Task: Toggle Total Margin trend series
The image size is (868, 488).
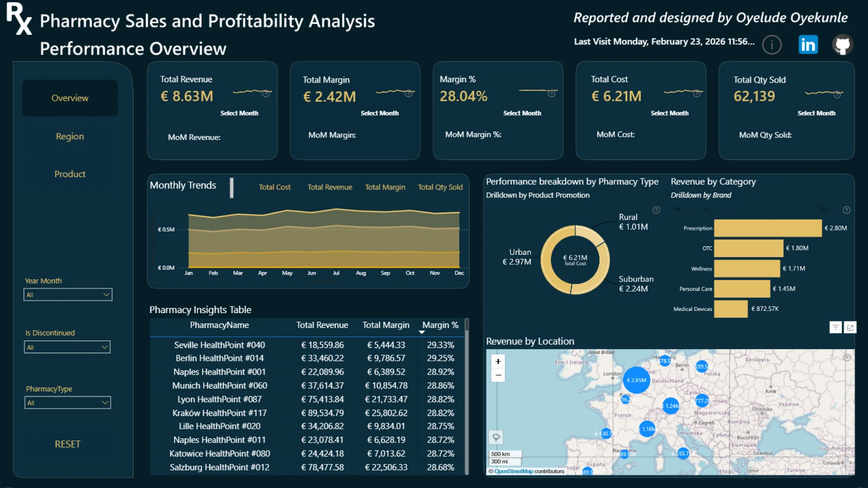Action: pyautogui.click(x=385, y=187)
